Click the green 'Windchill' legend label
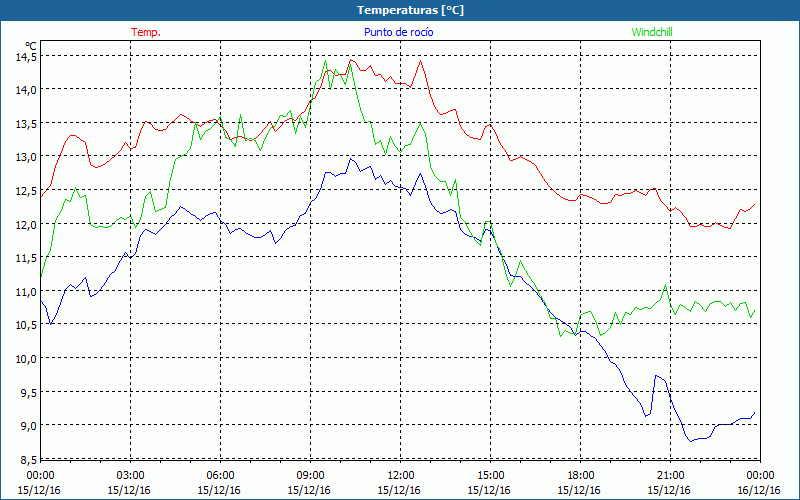Image resolution: width=800 pixels, height=500 pixels. pyautogui.click(x=652, y=32)
